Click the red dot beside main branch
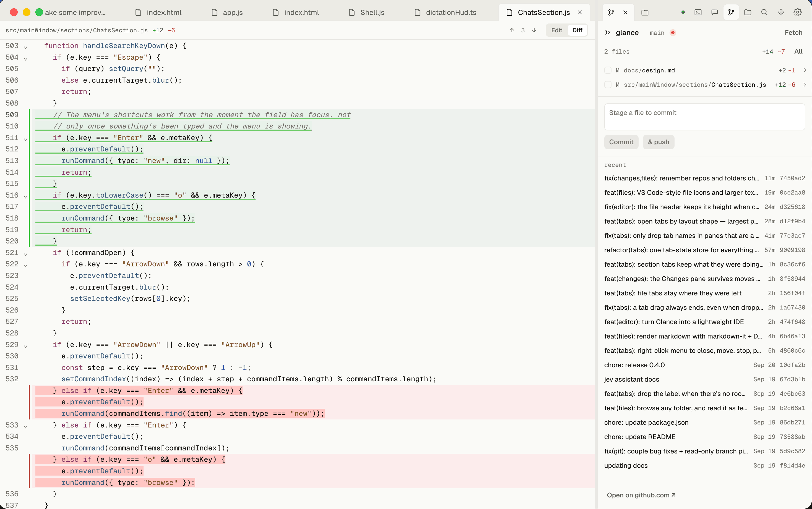 coord(673,33)
